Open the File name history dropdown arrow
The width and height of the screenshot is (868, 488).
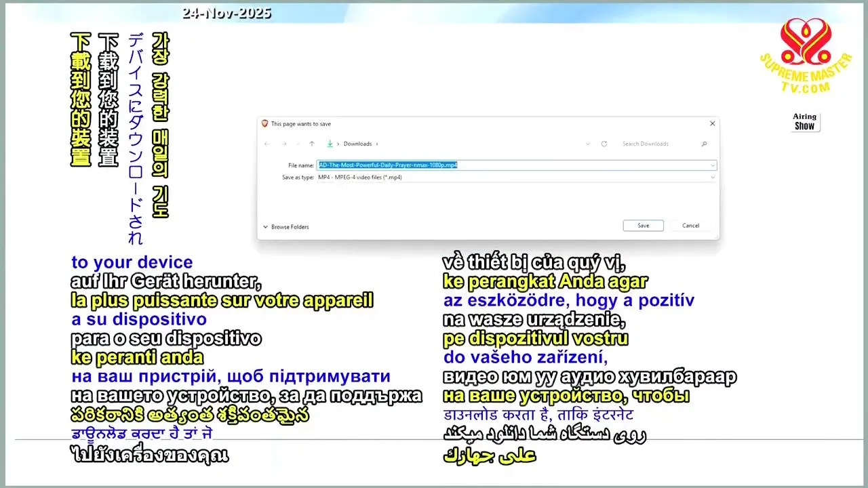point(713,165)
